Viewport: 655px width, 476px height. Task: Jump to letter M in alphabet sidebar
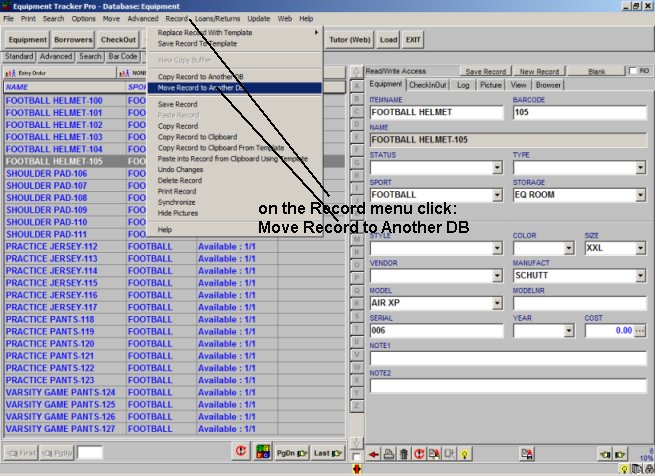click(356, 251)
